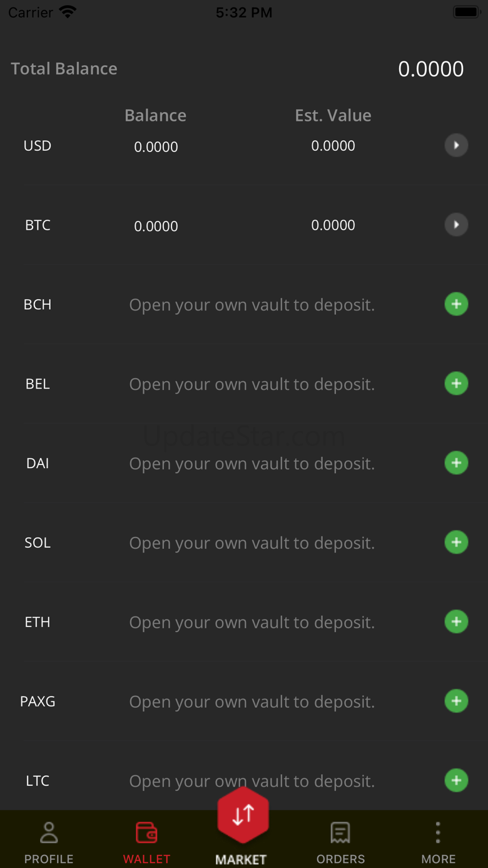Tap the BCH "Open your own vault" text
Viewport: 488px width, 868px height.
[x=252, y=305]
